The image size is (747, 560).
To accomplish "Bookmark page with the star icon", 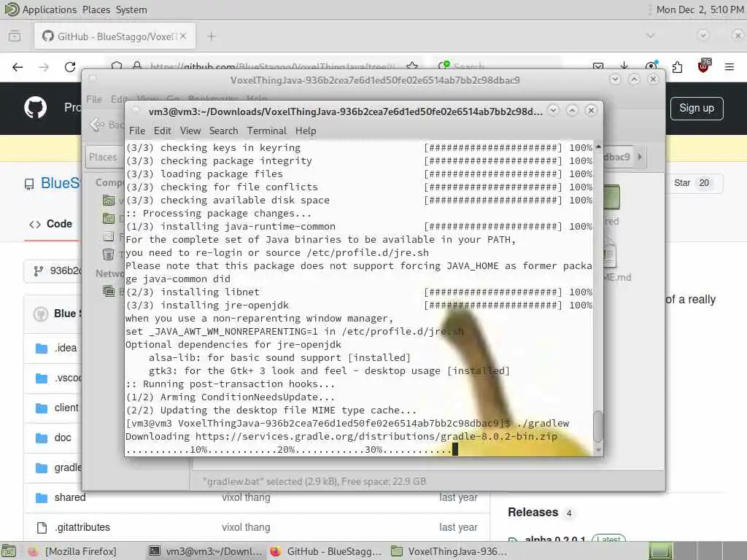I will click(x=413, y=66).
